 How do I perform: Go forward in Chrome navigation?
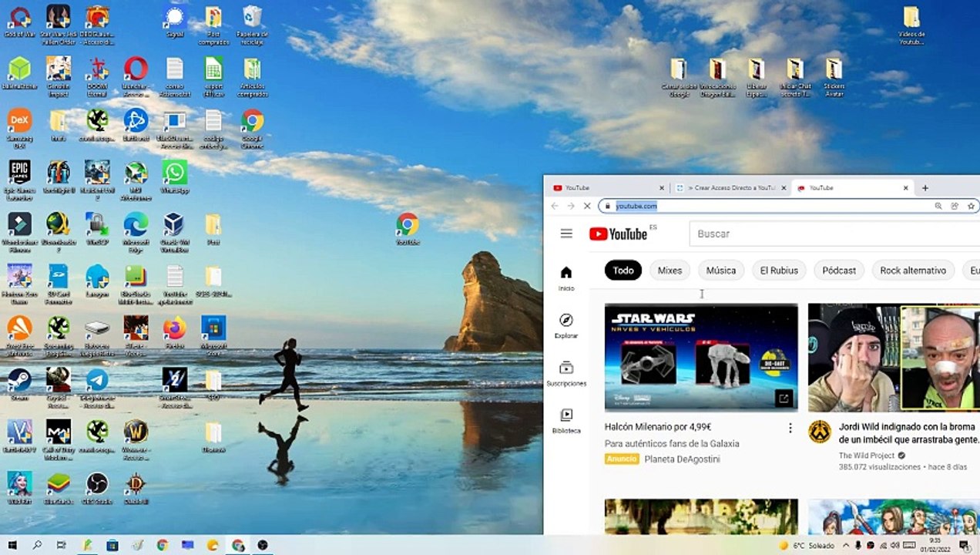pos(571,206)
